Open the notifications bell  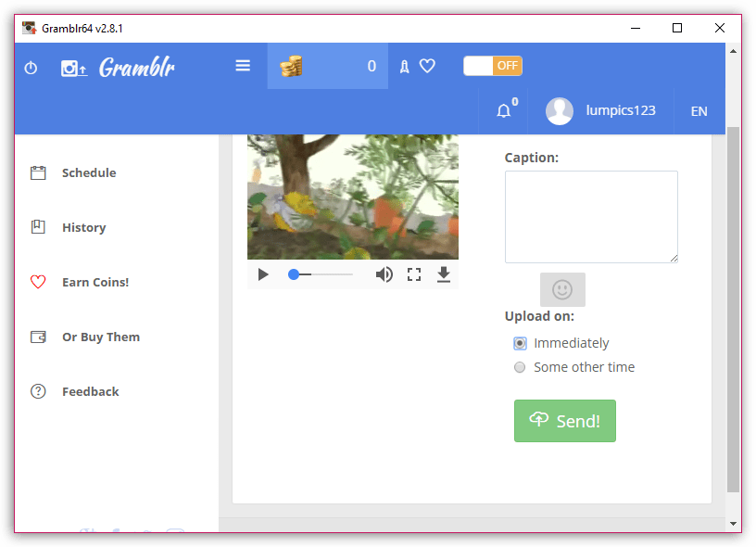click(x=504, y=110)
